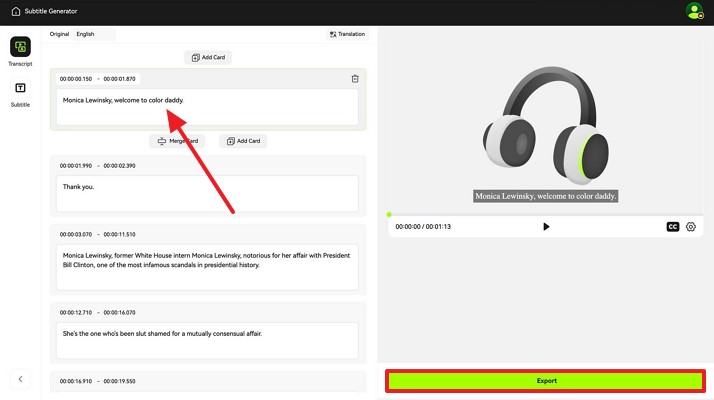Open the English language dropdown
Screen dimensions: 714x400
coord(94,34)
